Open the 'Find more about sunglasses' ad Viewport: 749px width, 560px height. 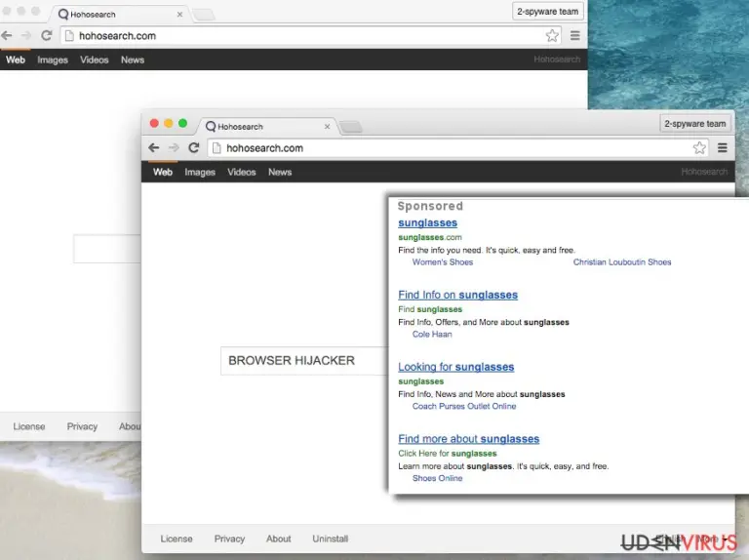pos(468,439)
